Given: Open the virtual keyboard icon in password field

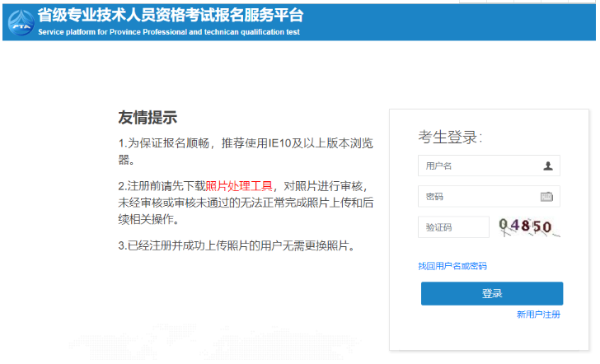Looking at the screenshot, I should [x=546, y=197].
